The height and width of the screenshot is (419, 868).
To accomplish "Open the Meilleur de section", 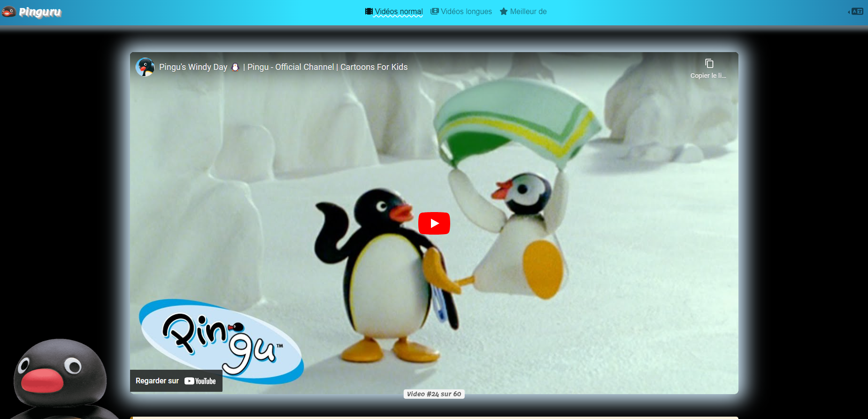I will [x=528, y=11].
